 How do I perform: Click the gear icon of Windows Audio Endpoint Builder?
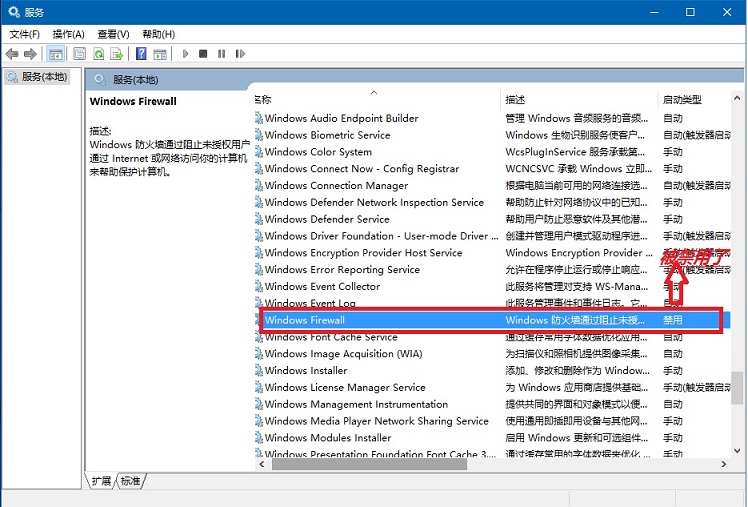pyautogui.click(x=259, y=118)
